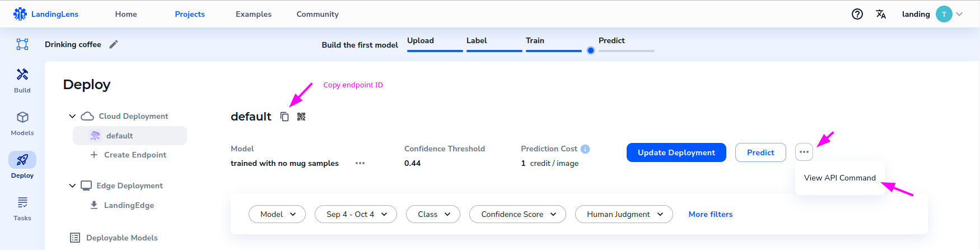980x250 pixels.
Task: Open Build in the sidebar
Action: 22,81
